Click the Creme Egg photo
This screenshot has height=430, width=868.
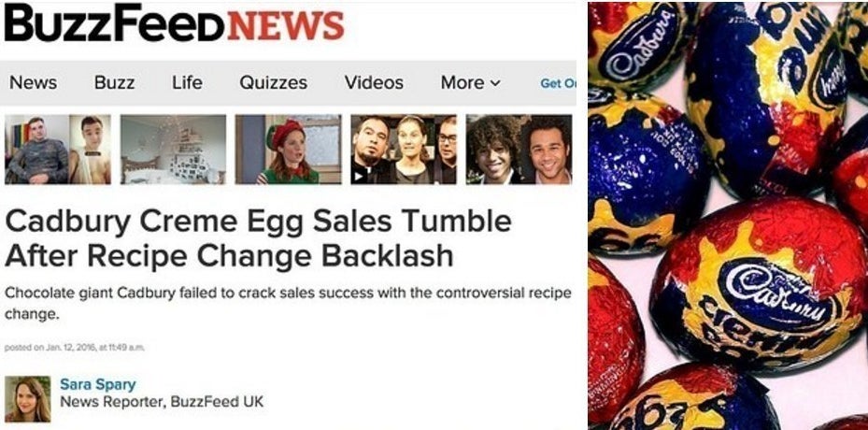coord(728,216)
